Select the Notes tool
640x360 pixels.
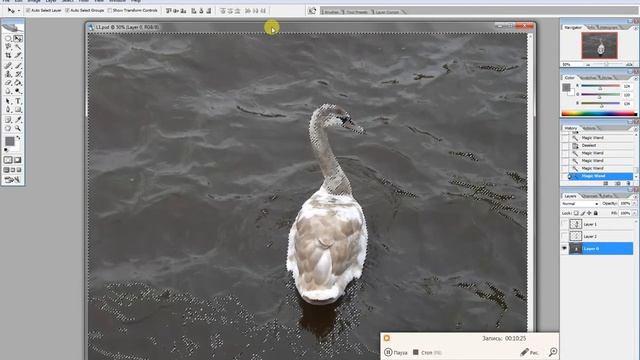point(8,120)
